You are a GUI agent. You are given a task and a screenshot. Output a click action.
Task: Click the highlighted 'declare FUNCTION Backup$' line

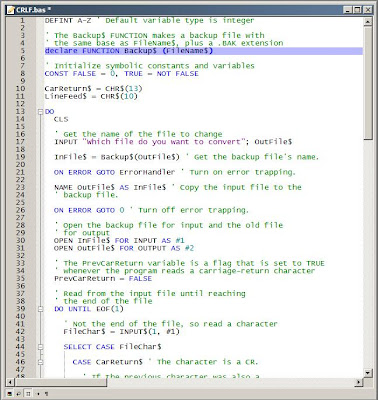[204, 51]
